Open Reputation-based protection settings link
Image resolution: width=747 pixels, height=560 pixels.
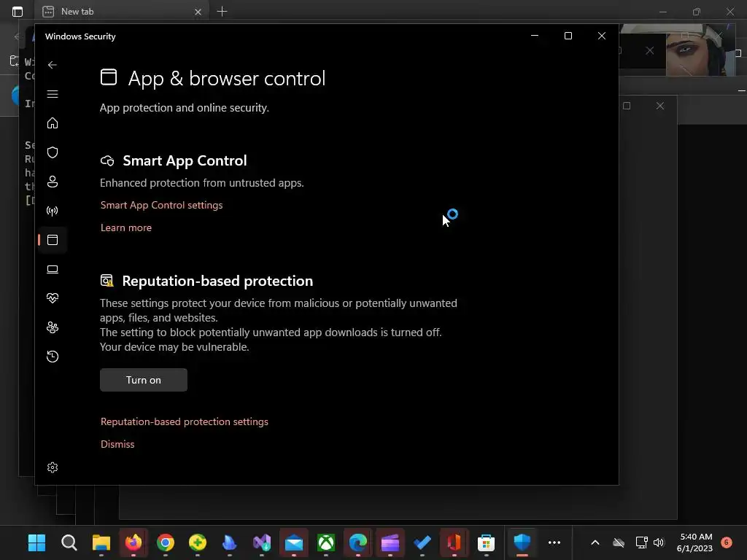tap(185, 422)
